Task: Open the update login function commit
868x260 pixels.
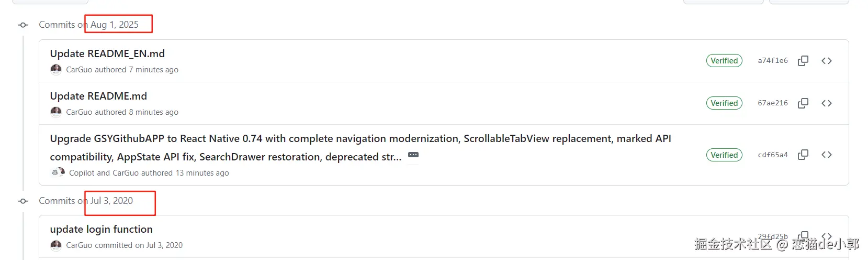Action: (101, 229)
